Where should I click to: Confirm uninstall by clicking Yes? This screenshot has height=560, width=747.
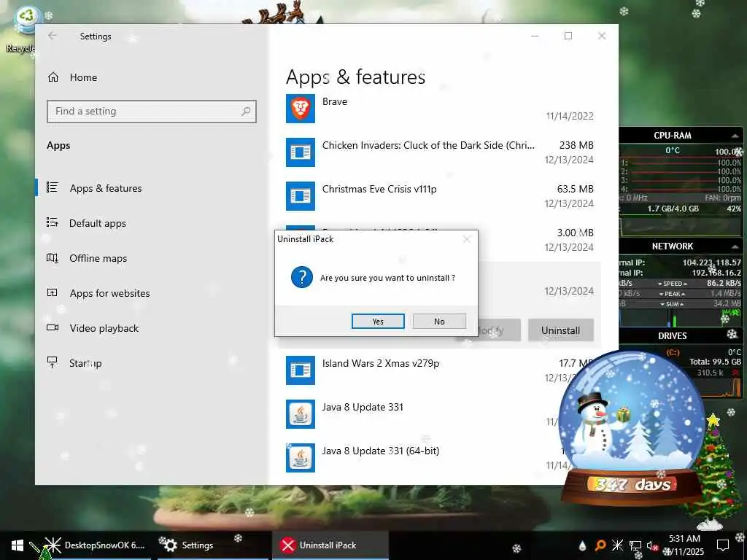[x=378, y=322]
